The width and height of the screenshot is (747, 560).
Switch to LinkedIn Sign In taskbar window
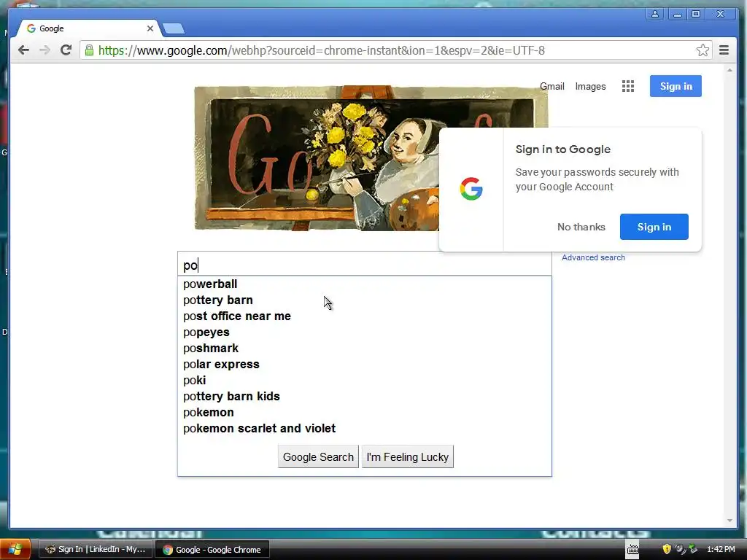pyautogui.click(x=95, y=549)
